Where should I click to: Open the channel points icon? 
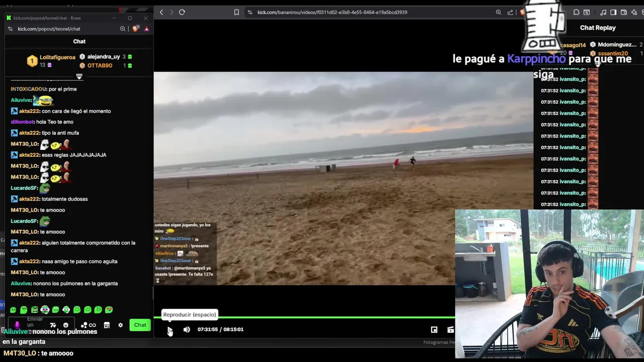pyautogui.click(x=84, y=325)
